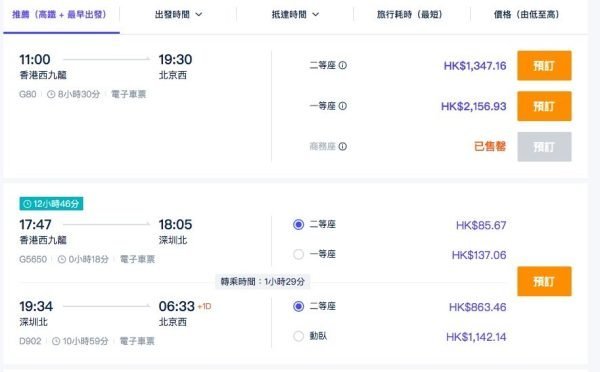Expand the 出發時間 sort dropdown
The height and width of the screenshot is (372, 600).
click(x=178, y=15)
